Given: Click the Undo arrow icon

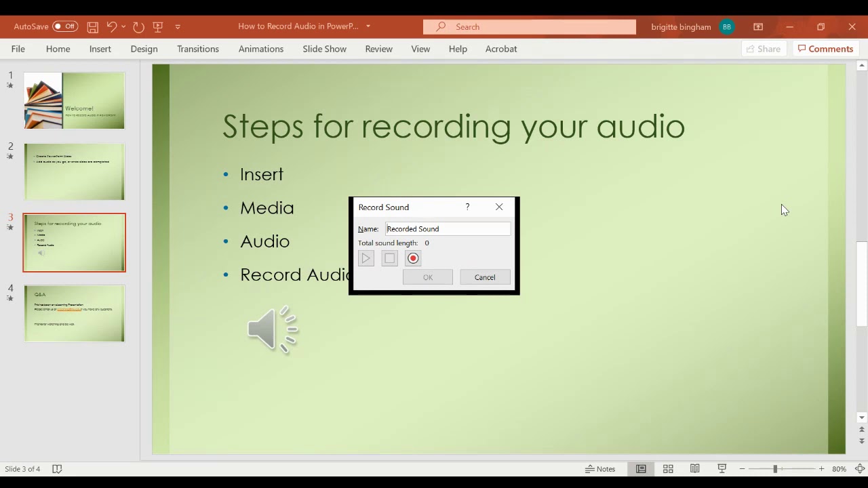Looking at the screenshot, I should (112, 27).
